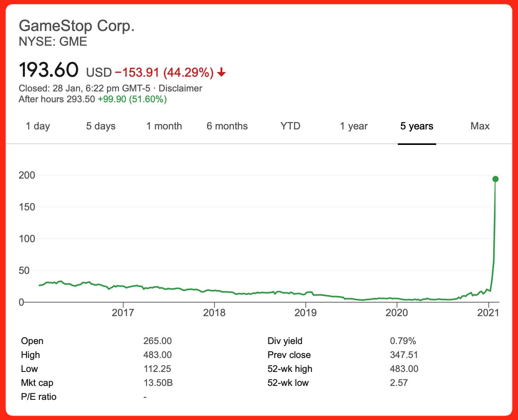Open the Disclaimer link

tap(180, 88)
